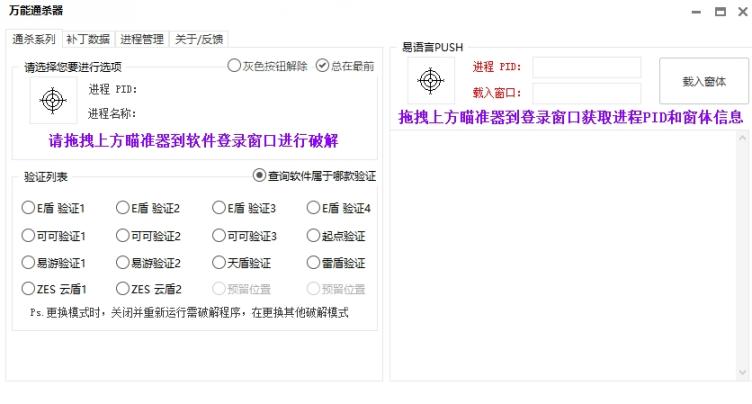This screenshot has height=404, width=752.
Task: Choose the E盾 验证4 option
Action: point(314,209)
